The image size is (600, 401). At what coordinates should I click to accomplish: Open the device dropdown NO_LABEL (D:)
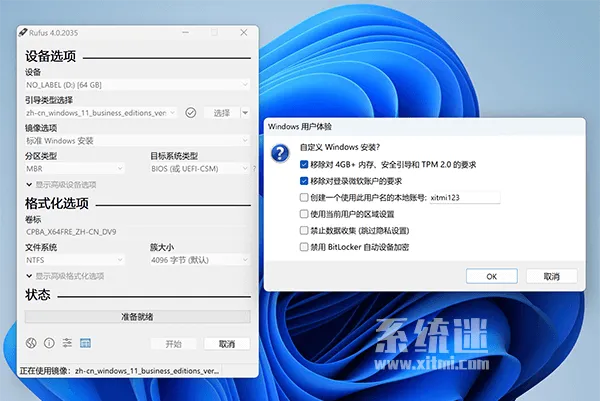click(x=137, y=85)
